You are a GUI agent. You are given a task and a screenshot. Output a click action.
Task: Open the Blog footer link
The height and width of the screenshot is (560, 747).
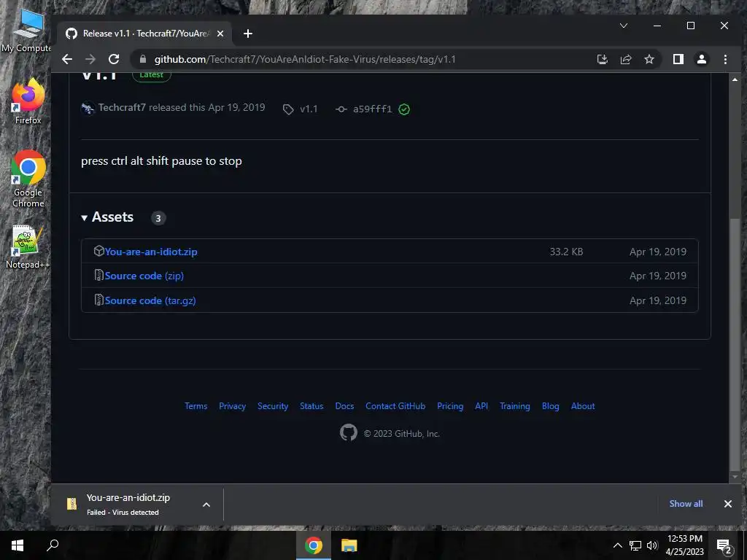pyautogui.click(x=550, y=406)
